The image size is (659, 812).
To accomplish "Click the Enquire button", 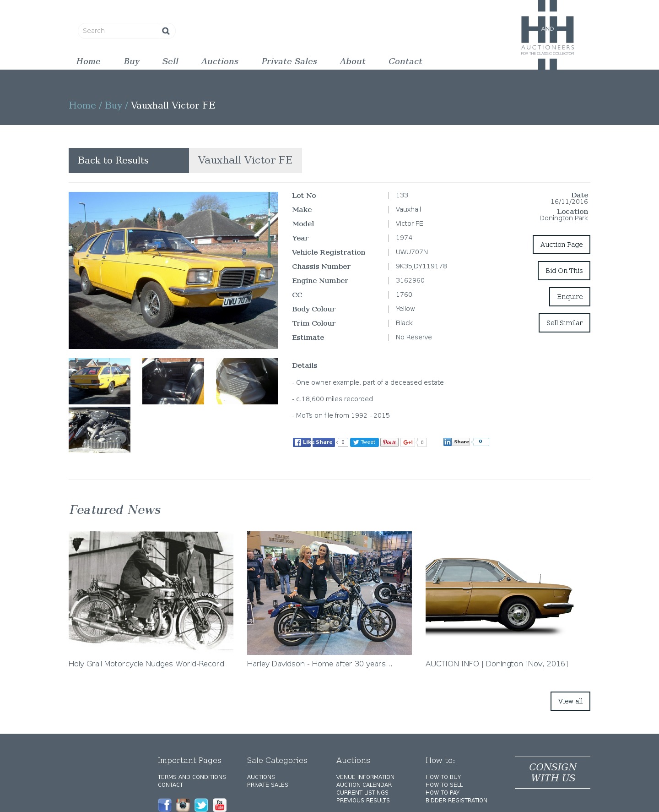I will click(570, 297).
